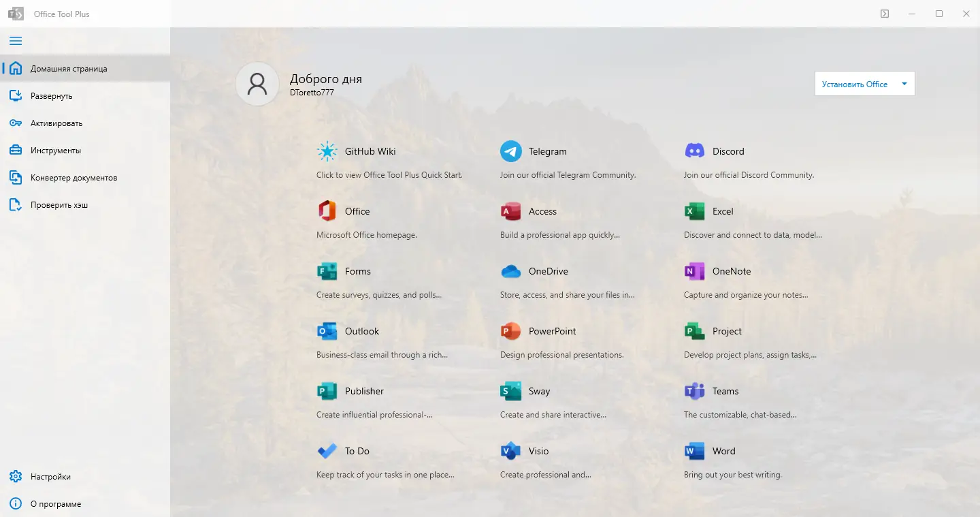The height and width of the screenshot is (517, 980).
Task: Click 'Develop project plans, assign tasks,...' text
Action: [x=750, y=355]
